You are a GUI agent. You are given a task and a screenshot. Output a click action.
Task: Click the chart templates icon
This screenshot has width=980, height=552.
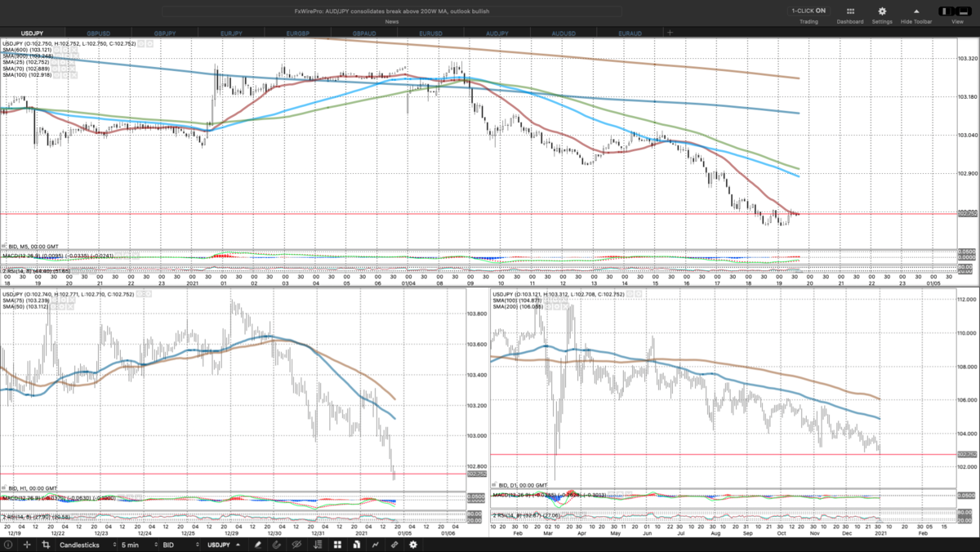(356, 544)
